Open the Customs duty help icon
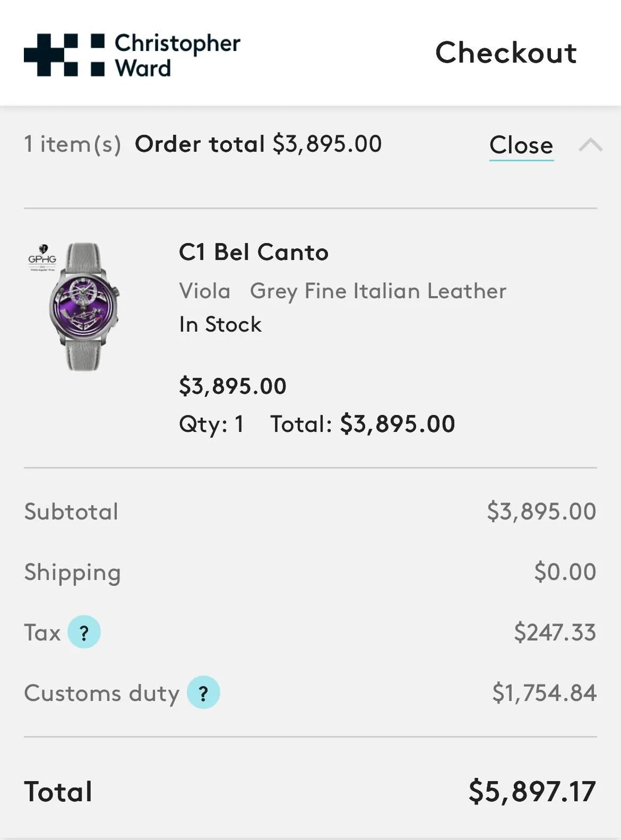This screenshot has width=621, height=840. pyautogui.click(x=203, y=692)
